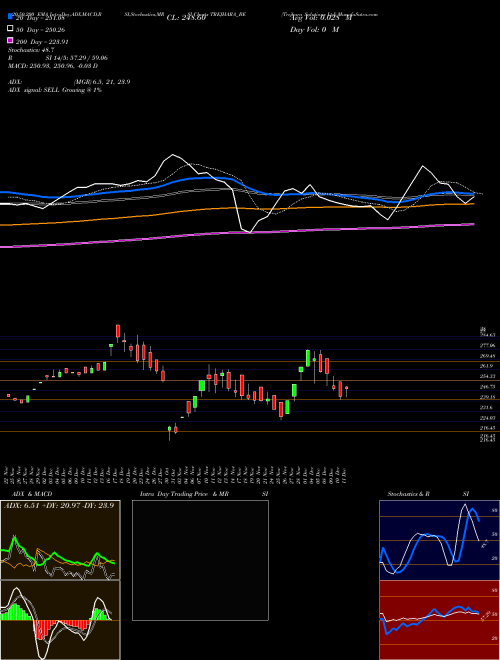Image resolution: width=500 pixels, height=660 pixels.
Task: Click the 'ADX & MACD' panel heading
Action: click(x=32, y=494)
